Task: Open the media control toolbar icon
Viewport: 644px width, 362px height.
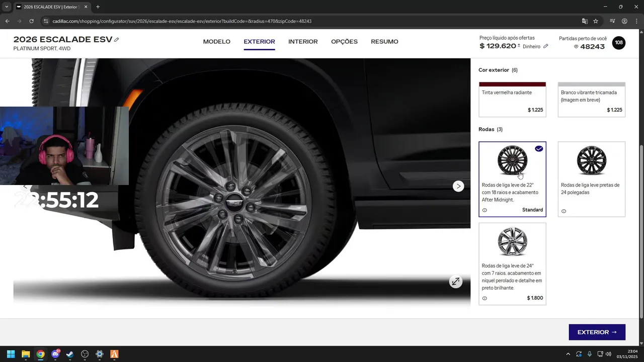Action: click(x=612, y=21)
